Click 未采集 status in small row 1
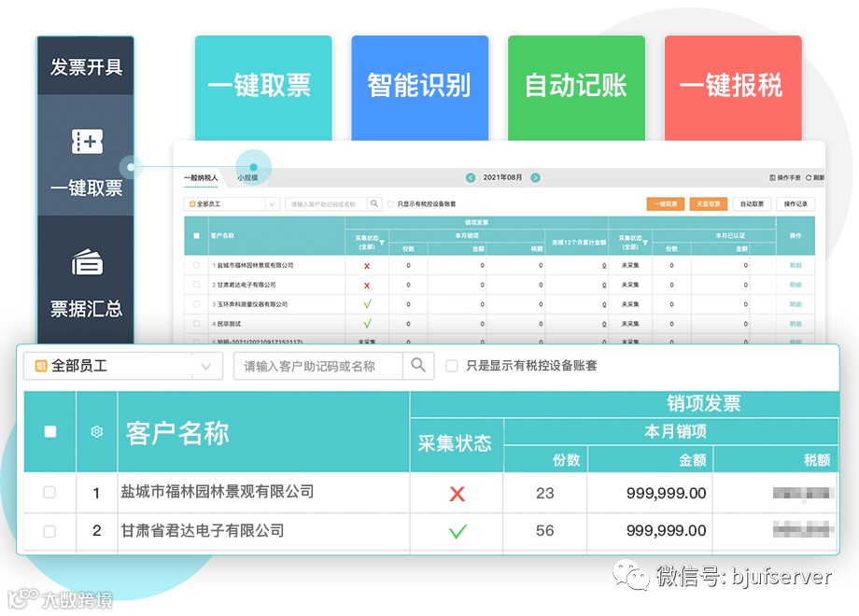859x616 pixels. click(x=630, y=265)
